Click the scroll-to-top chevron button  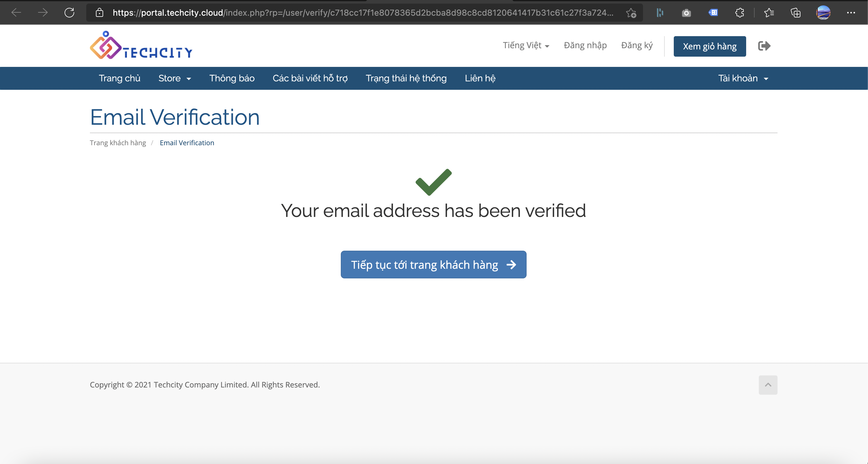(x=768, y=384)
